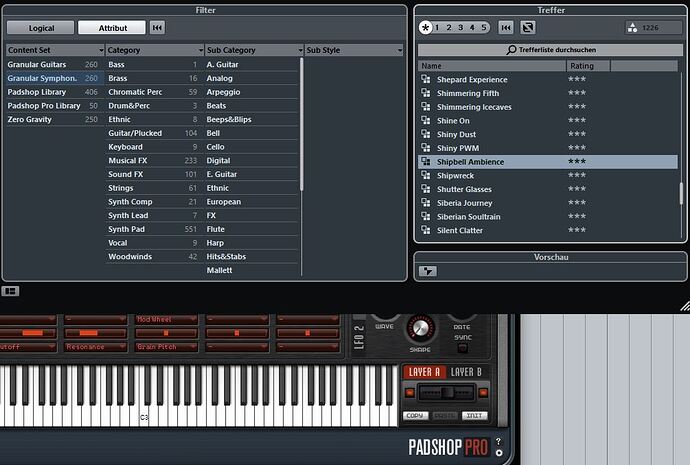Select the Shipwreck preset icon
Viewport: 690px width, 465px height.
coord(426,175)
